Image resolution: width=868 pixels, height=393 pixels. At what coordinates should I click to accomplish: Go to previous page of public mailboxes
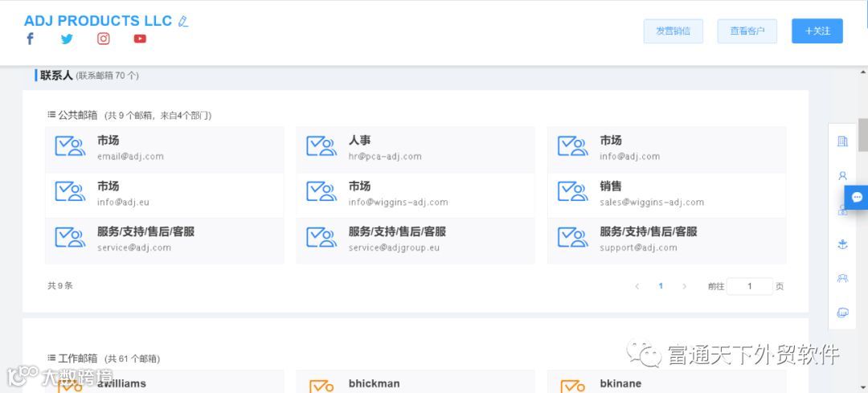(637, 286)
